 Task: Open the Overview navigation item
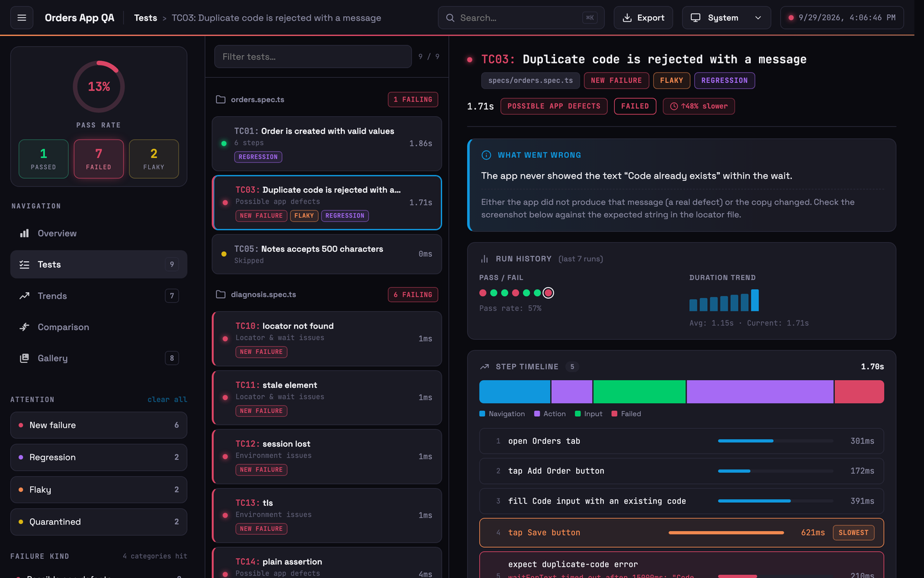[99, 233]
